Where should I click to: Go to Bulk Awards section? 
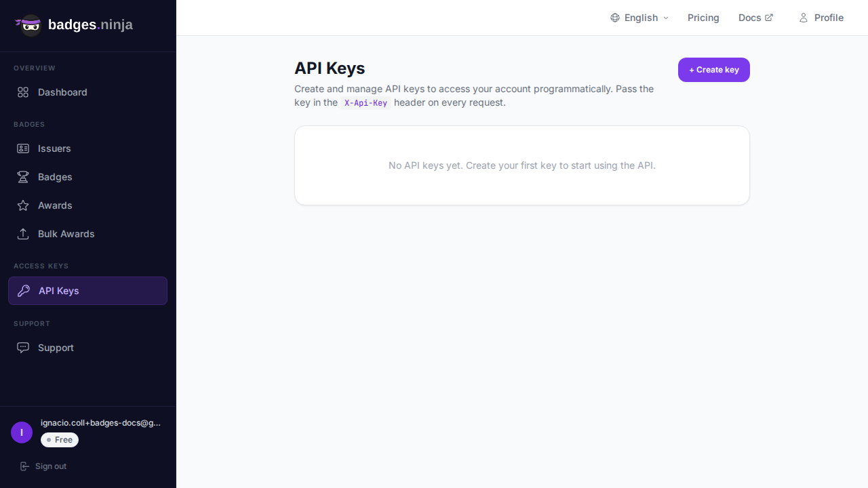point(66,234)
